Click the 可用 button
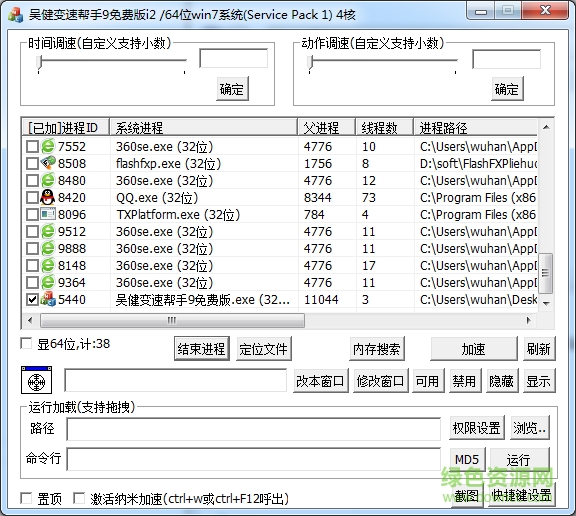The height and width of the screenshot is (516, 576). 428,381
